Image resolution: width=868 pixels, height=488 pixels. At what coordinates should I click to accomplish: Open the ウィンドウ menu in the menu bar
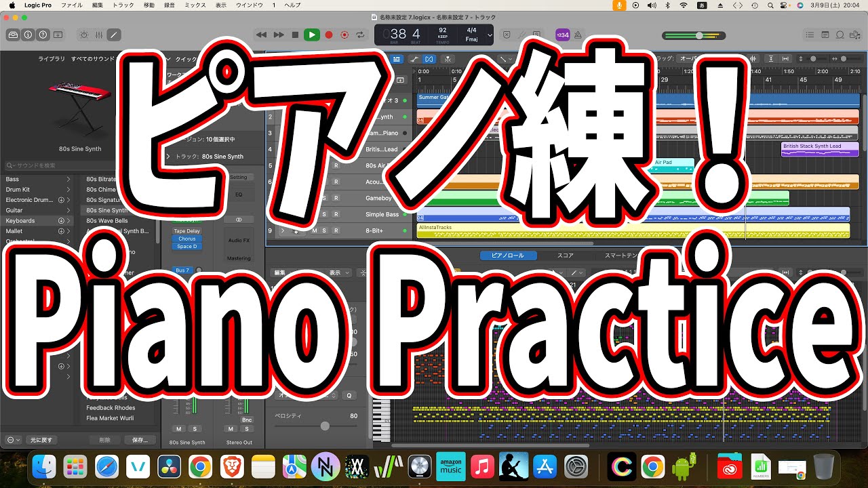point(250,5)
